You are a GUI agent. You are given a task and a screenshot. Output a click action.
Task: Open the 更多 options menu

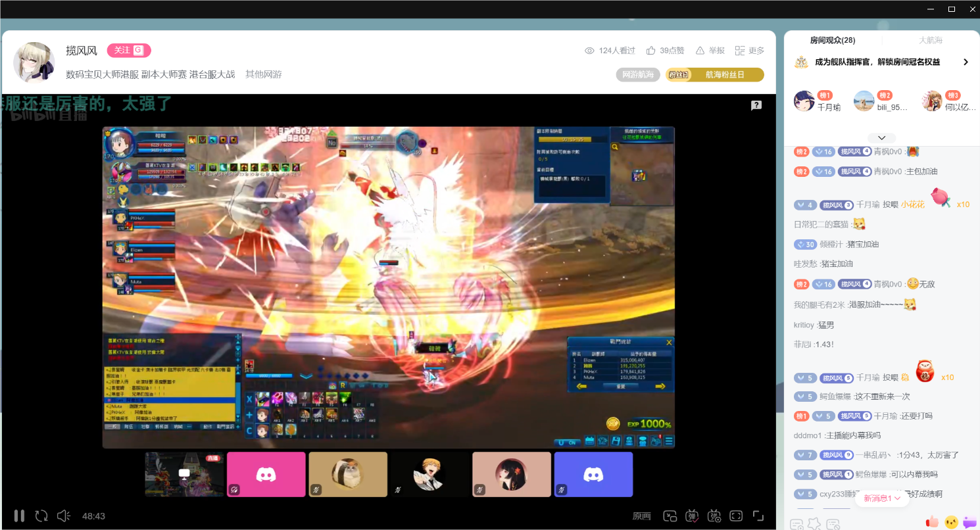pos(750,51)
